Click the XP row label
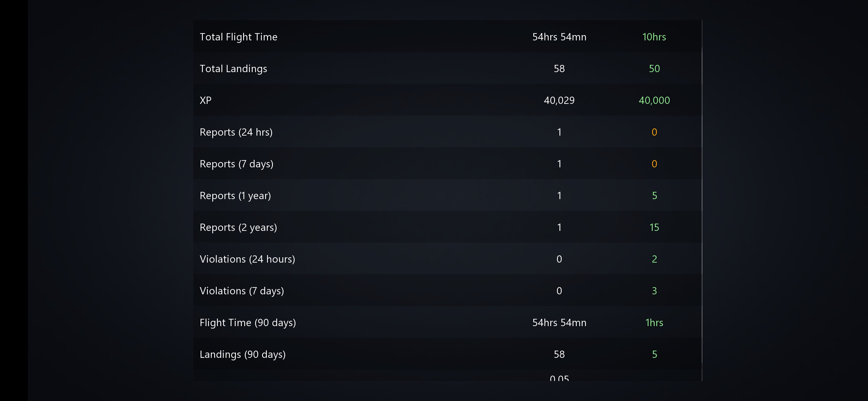The height and width of the screenshot is (401, 868). pyautogui.click(x=206, y=100)
